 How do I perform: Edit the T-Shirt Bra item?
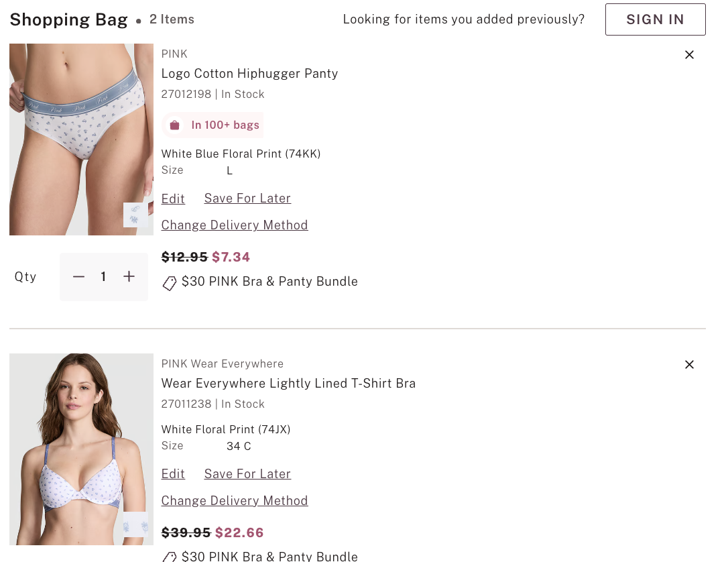[173, 474]
